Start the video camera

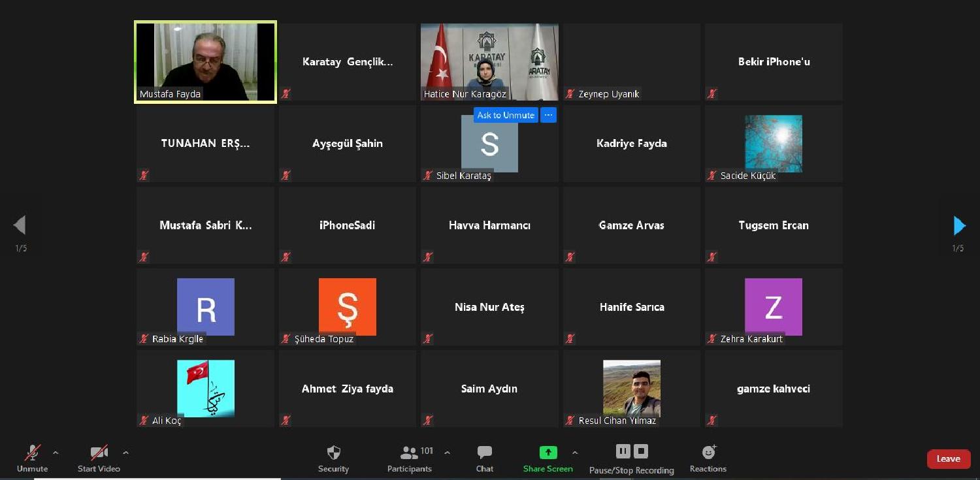99,453
